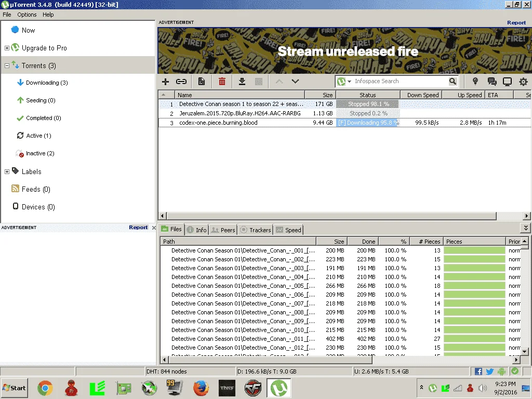
Task: Switch to the Info tab
Action: click(x=197, y=230)
